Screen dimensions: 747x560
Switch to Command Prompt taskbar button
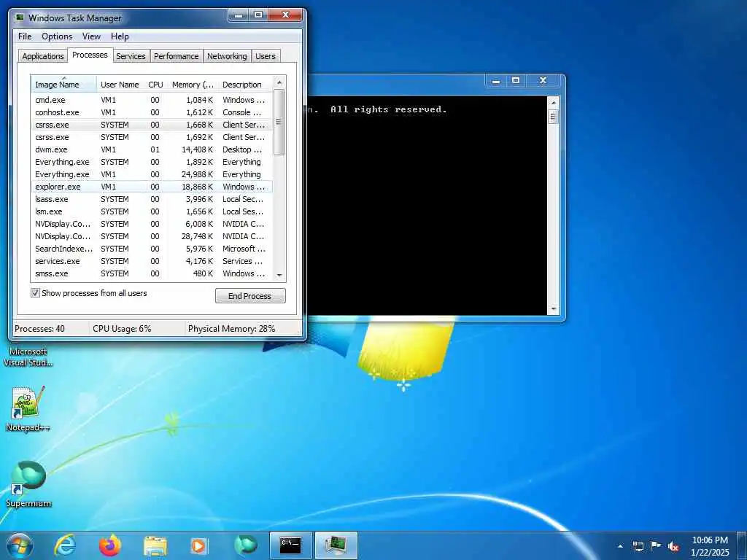(x=290, y=545)
